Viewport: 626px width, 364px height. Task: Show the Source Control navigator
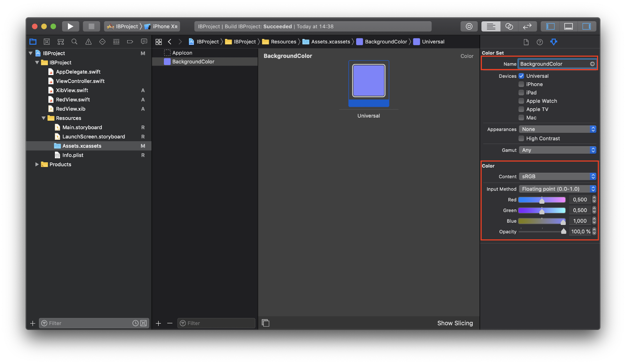(47, 42)
